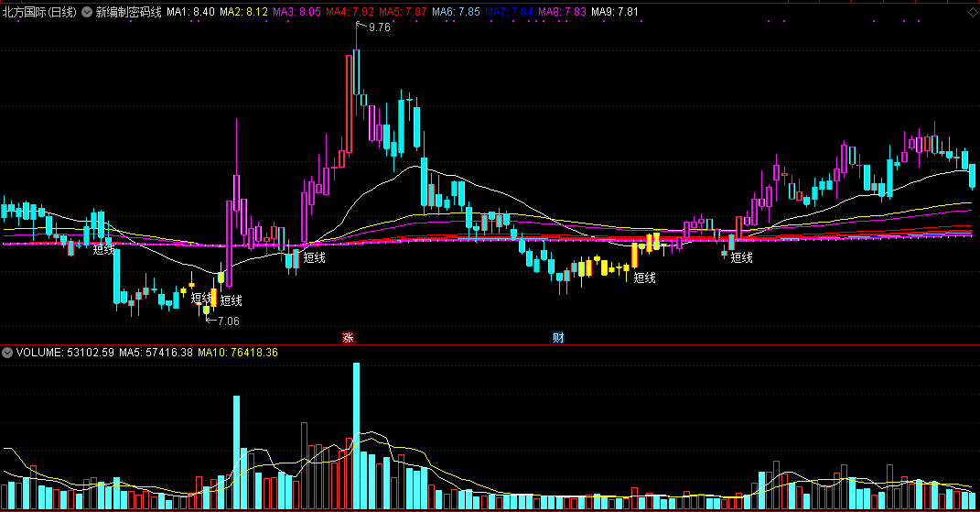Select the MA8: 7.83 value
980x512 pixels.
click(562, 12)
